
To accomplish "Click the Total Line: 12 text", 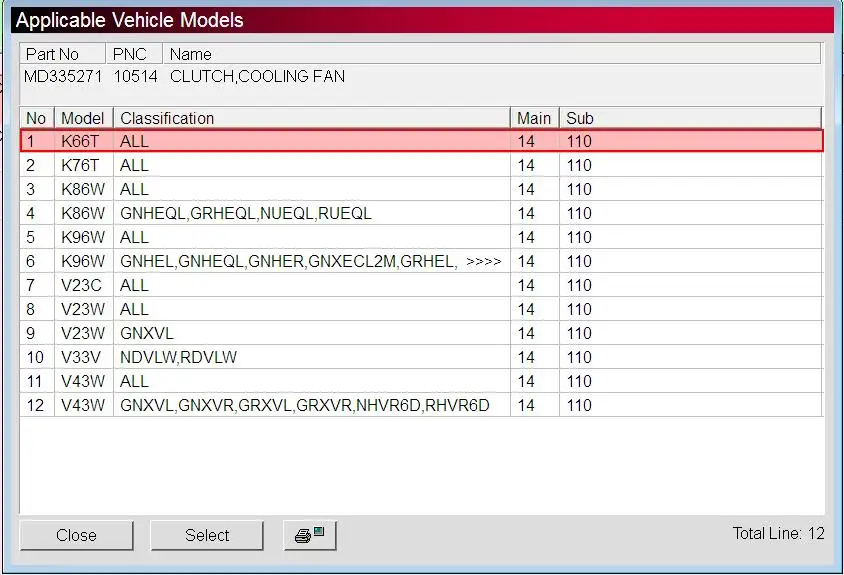I will pyautogui.click(x=778, y=533).
